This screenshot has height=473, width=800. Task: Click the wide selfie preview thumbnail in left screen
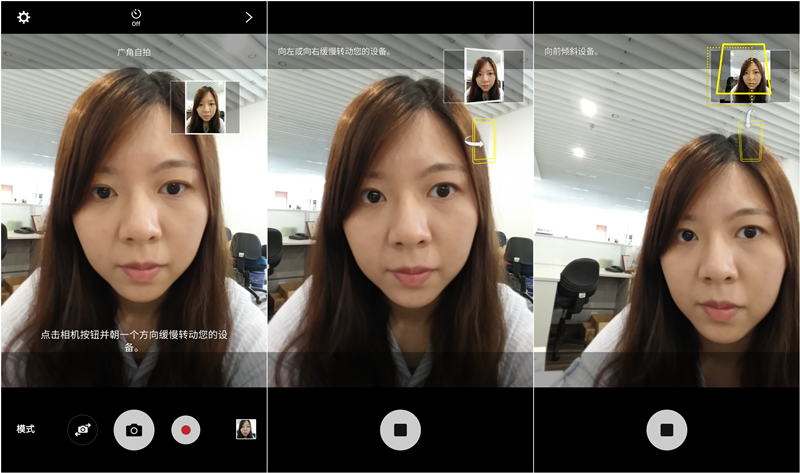pos(205,108)
